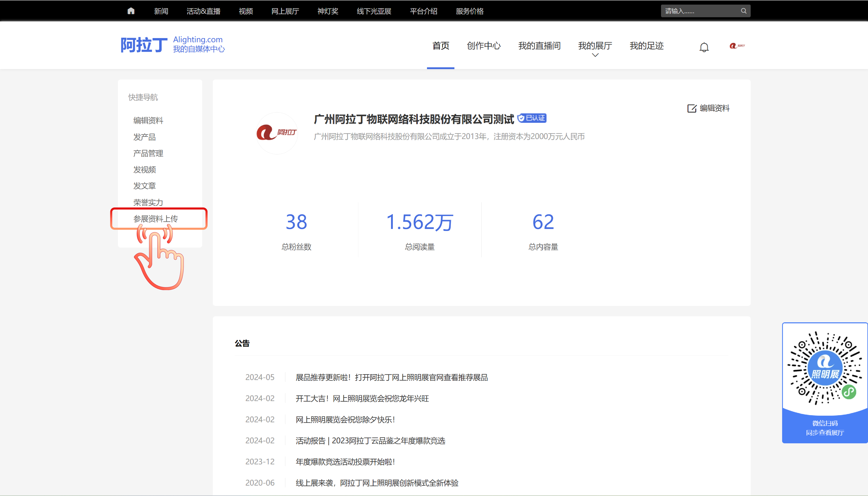Image resolution: width=868 pixels, height=496 pixels.
Task: Open the 线下光亚展 top menu
Action: pos(374,11)
